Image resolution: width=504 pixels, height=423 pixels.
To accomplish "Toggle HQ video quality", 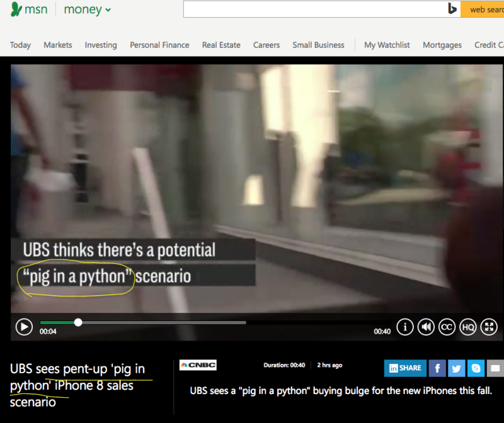I will [x=467, y=327].
